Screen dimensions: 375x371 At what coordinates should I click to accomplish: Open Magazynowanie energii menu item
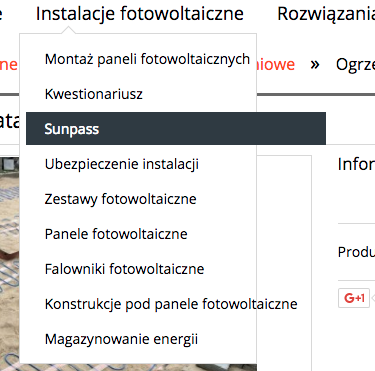point(121,339)
